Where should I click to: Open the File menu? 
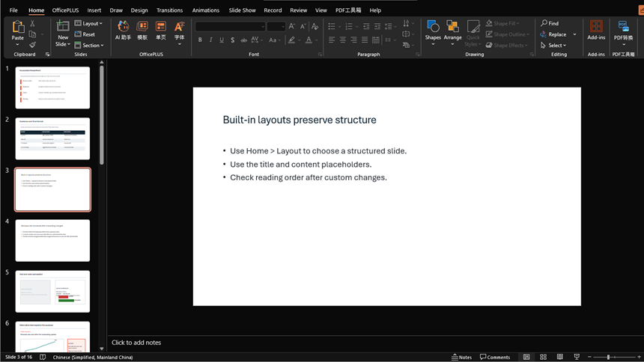click(13, 10)
